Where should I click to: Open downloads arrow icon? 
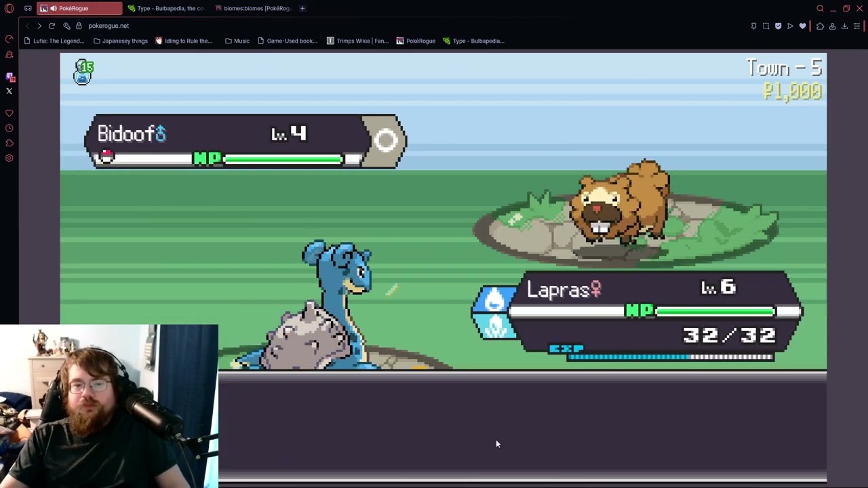tap(844, 26)
